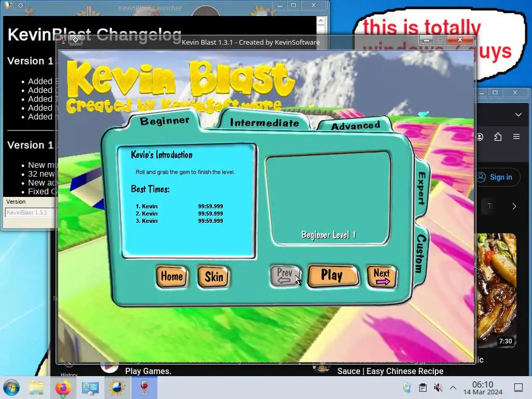Viewport: 532px width, 399px height.
Task: Open the Intermediate levels tab
Action: click(x=264, y=122)
